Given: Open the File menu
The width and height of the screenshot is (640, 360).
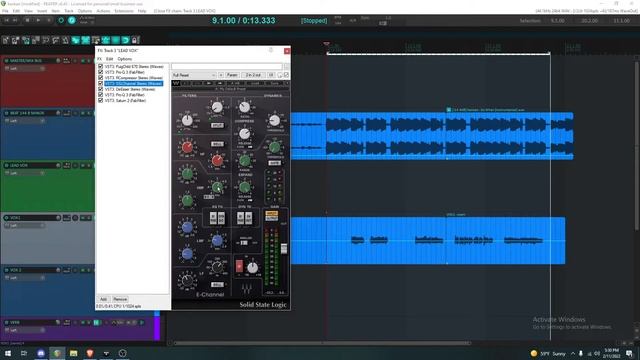Looking at the screenshot, I should 5,11.
